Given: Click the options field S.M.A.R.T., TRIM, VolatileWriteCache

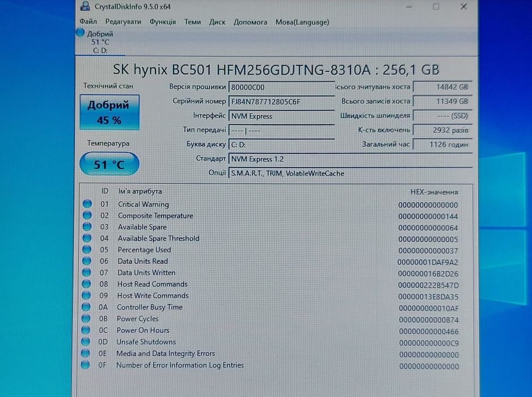Looking at the screenshot, I should click(x=351, y=174).
